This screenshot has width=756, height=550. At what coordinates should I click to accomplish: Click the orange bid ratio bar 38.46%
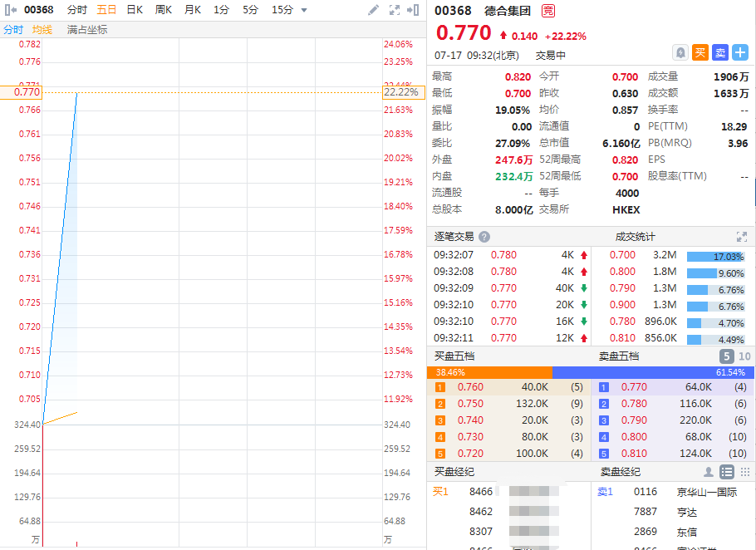pyautogui.click(x=489, y=372)
